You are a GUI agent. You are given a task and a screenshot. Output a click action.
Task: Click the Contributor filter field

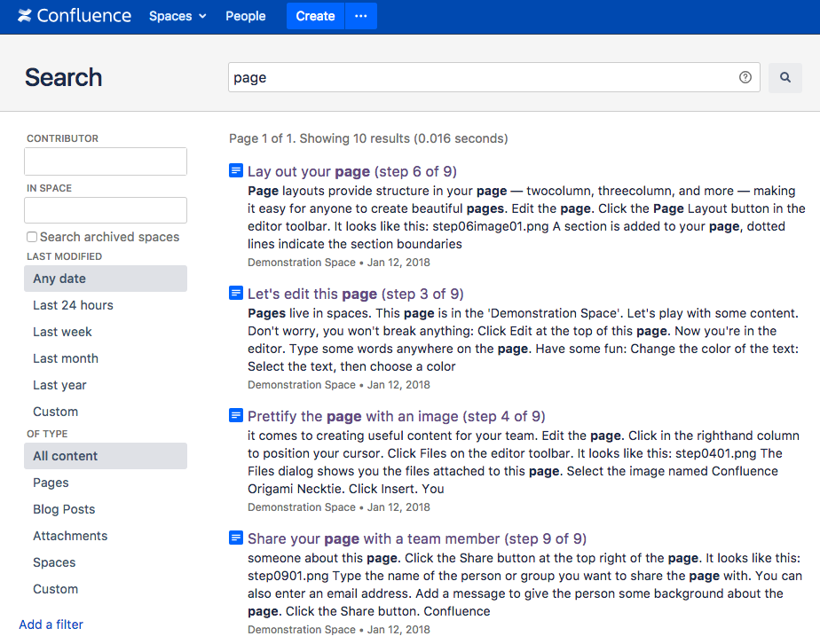point(105,161)
